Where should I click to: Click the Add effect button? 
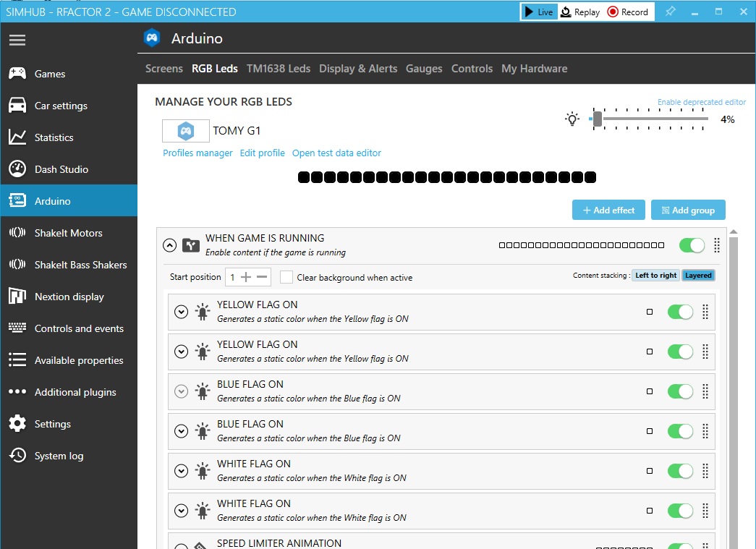pos(608,210)
